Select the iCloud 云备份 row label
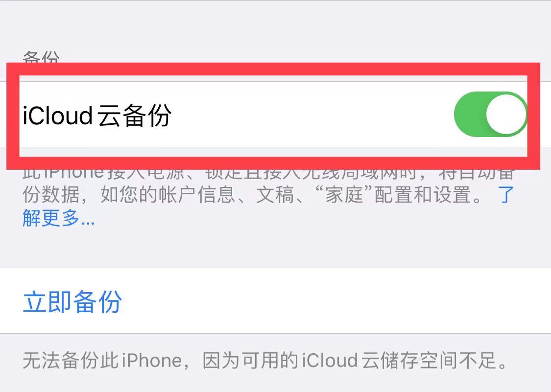This screenshot has width=551, height=392. click(97, 115)
